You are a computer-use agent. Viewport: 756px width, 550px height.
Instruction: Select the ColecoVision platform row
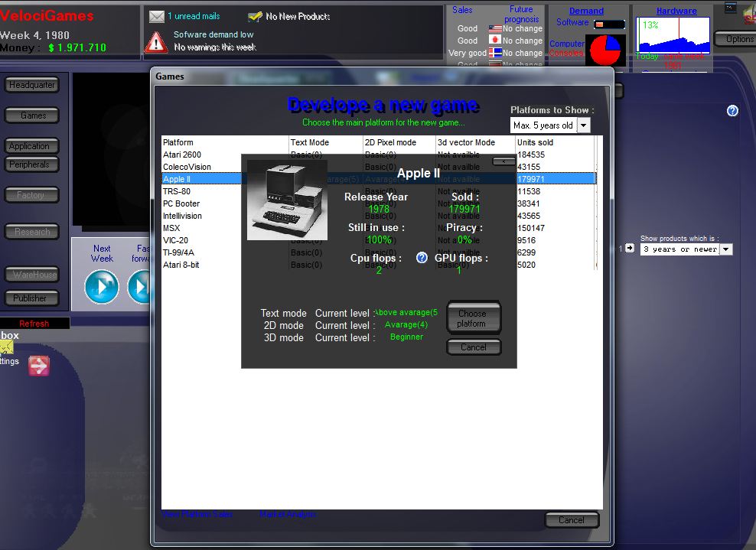pos(379,167)
